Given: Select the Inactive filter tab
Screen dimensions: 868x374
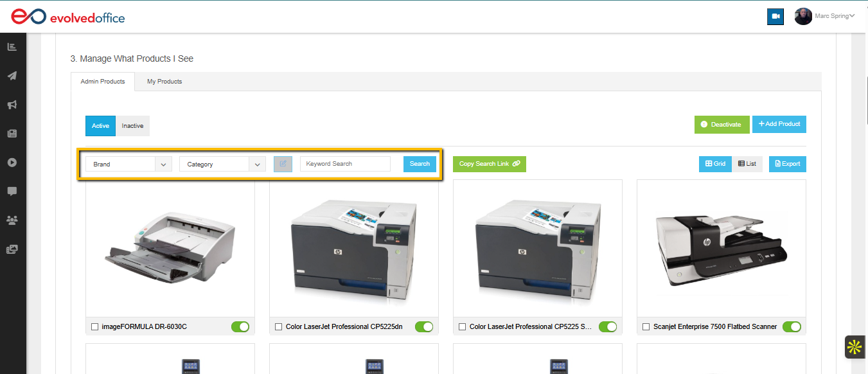Looking at the screenshot, I should (133, 126).
